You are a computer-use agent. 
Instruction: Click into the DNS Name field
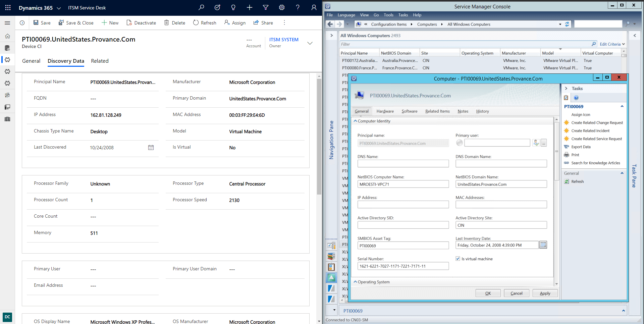pyautogui.click(x=403, y=164)
